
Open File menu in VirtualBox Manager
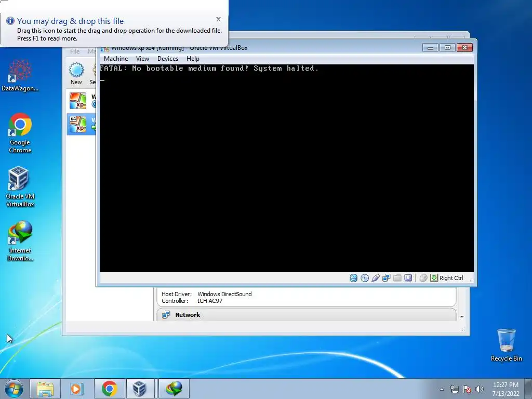tap(75, 51)
